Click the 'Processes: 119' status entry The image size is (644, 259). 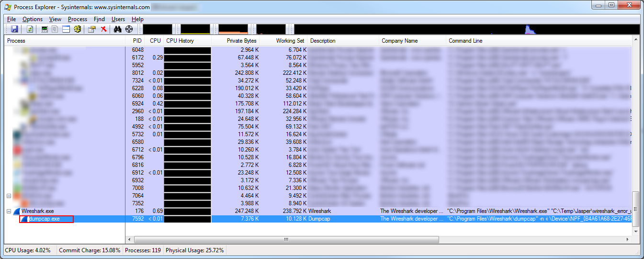pos(143,250)
